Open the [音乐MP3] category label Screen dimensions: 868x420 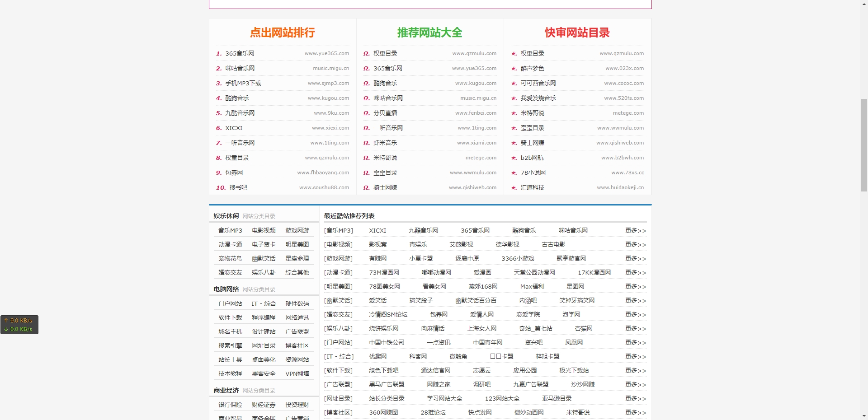[x=338, y=230]
